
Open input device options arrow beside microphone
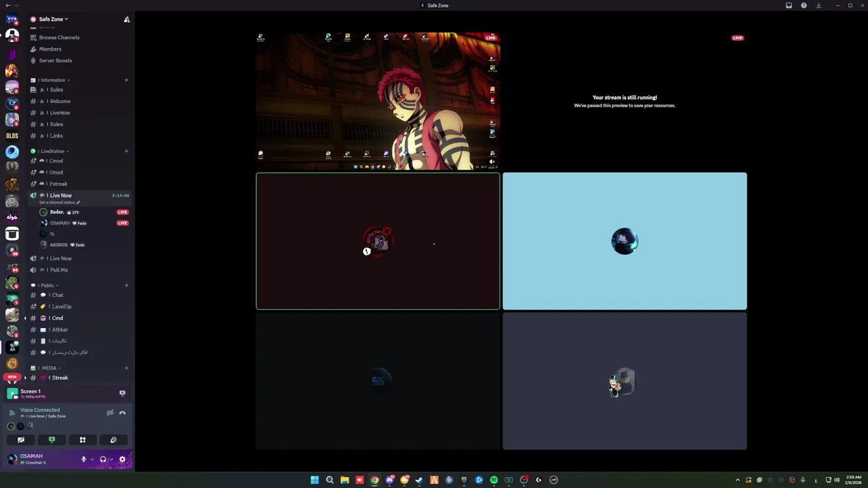click(92, 460)
